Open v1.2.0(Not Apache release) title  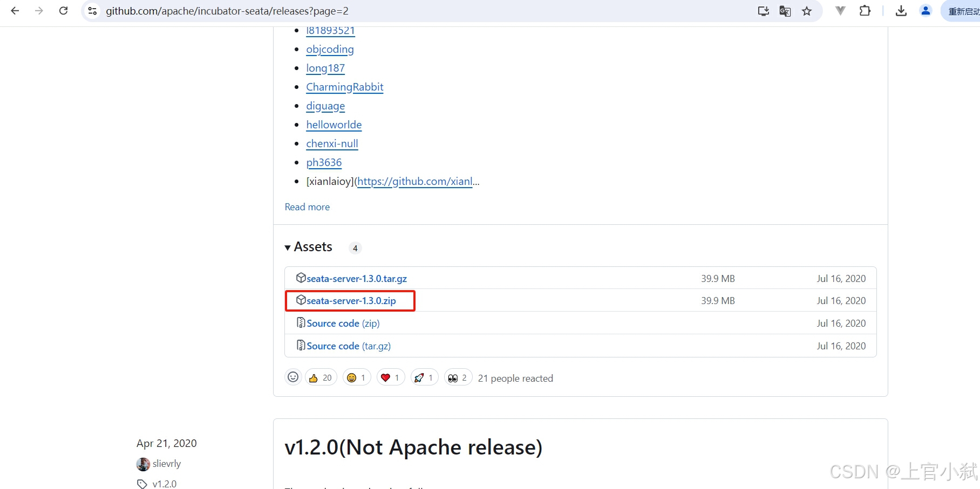click(x=413, y=447)
